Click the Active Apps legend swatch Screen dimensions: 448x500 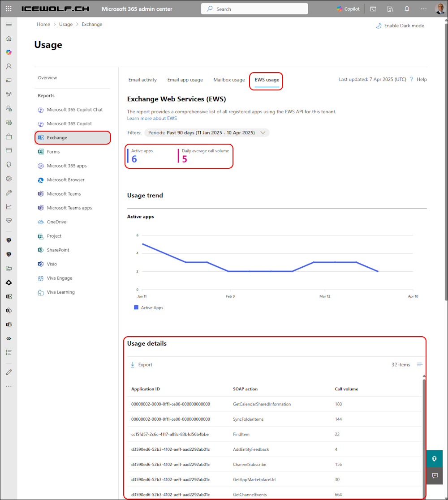(x=136, y=308)
